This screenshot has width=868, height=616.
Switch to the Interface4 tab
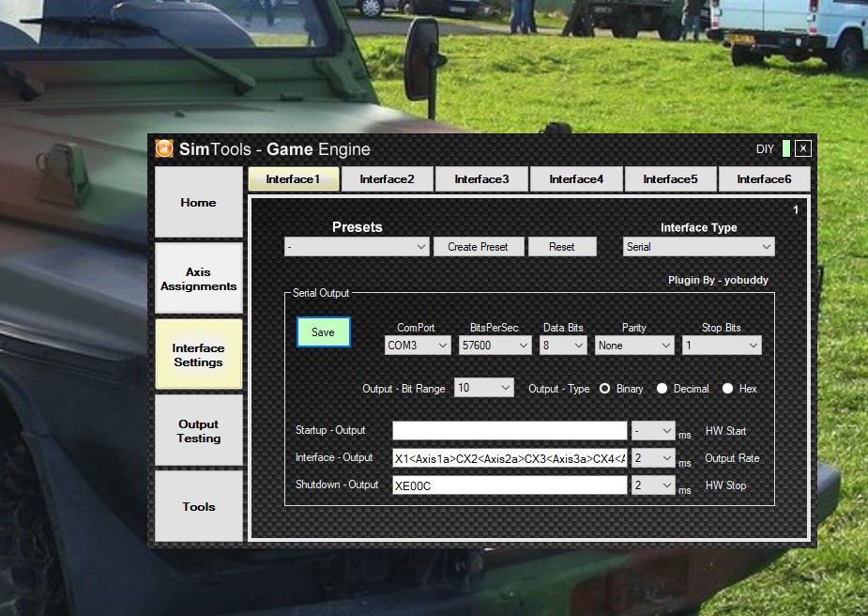[576, 179]
